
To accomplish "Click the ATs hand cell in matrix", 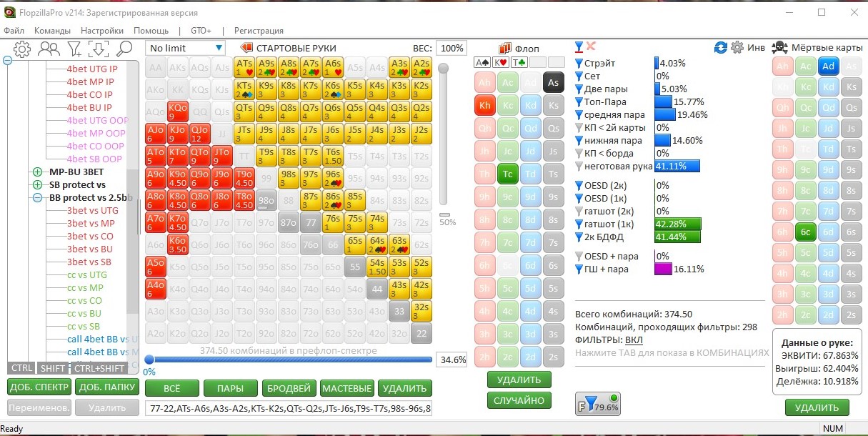I will point(244,67).
